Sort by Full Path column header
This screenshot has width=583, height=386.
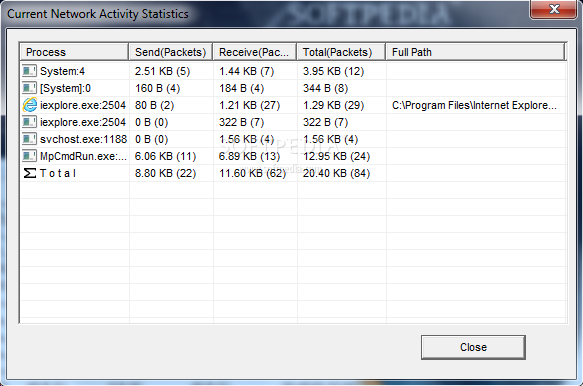(x=475, y=52)
